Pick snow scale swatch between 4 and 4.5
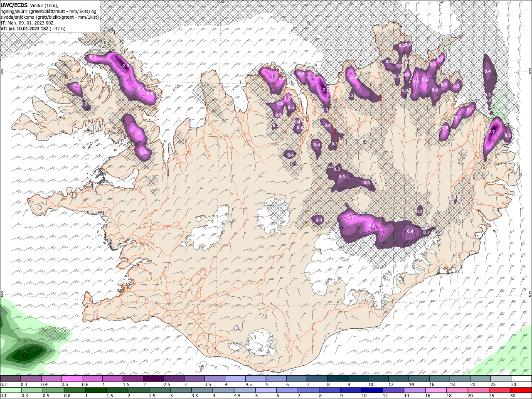 235,379
